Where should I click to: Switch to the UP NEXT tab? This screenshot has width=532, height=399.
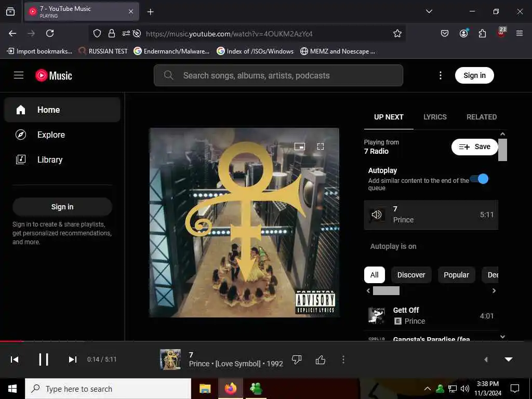(389, 117)
